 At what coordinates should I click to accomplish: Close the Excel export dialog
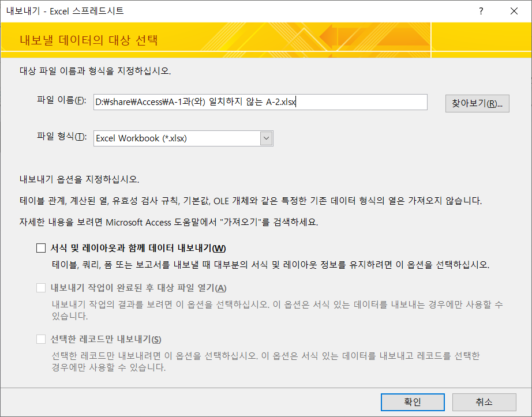[x=514, y=11]
